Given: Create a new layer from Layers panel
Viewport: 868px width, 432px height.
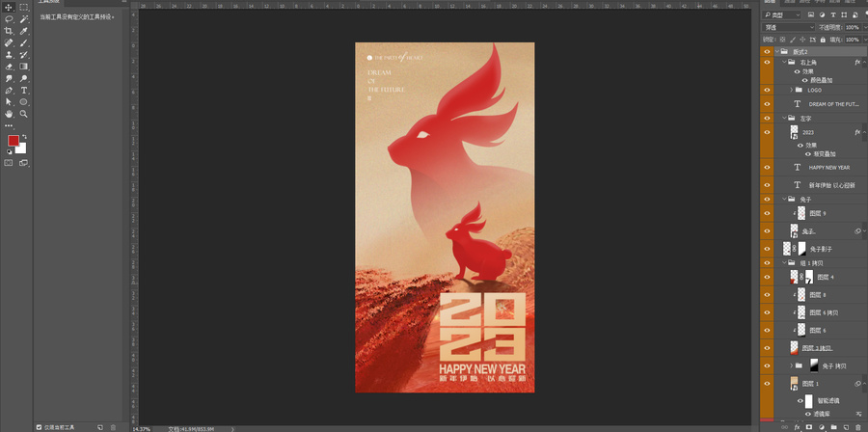Looking at the screenshot, I should point(846,427).
